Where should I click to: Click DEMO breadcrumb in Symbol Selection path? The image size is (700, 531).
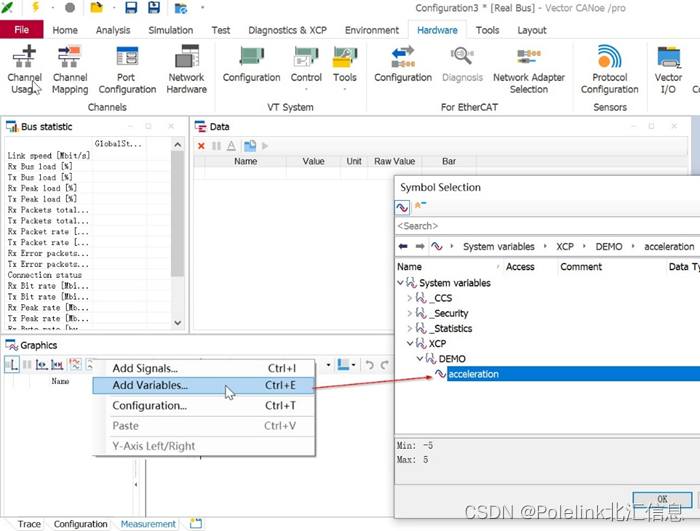(608, 247)
